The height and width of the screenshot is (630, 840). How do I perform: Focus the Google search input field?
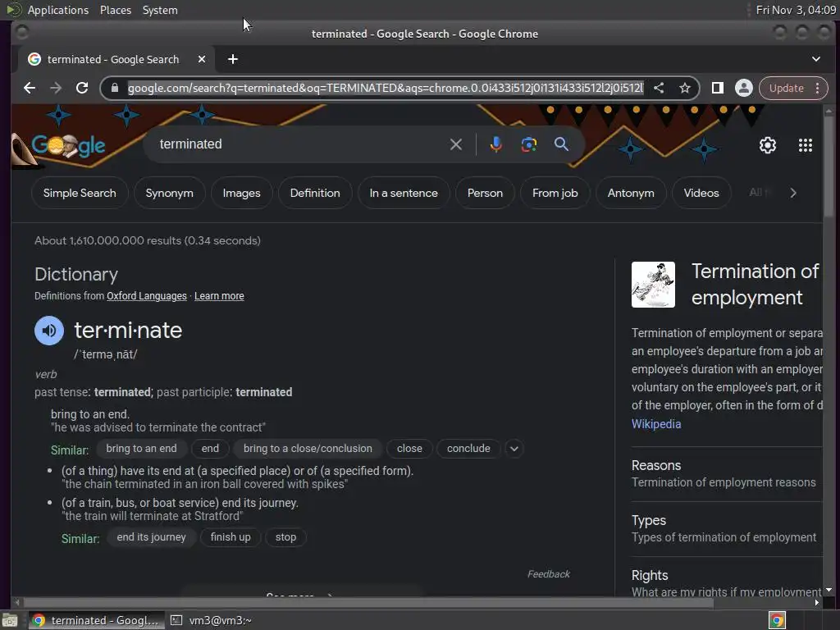click(300, 144)
